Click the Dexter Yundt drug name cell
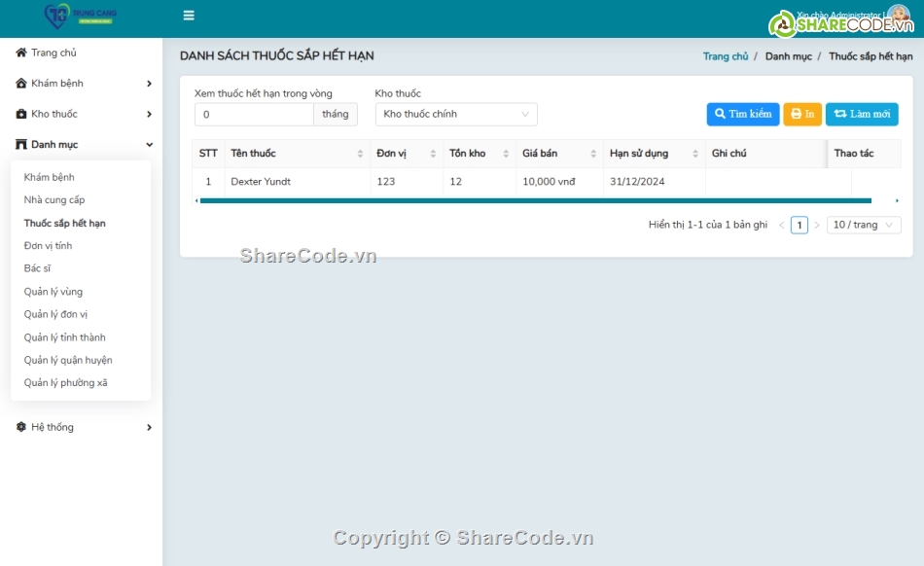Image resolution: width=924 pixels, height=566 pixels. click(297, 182)
